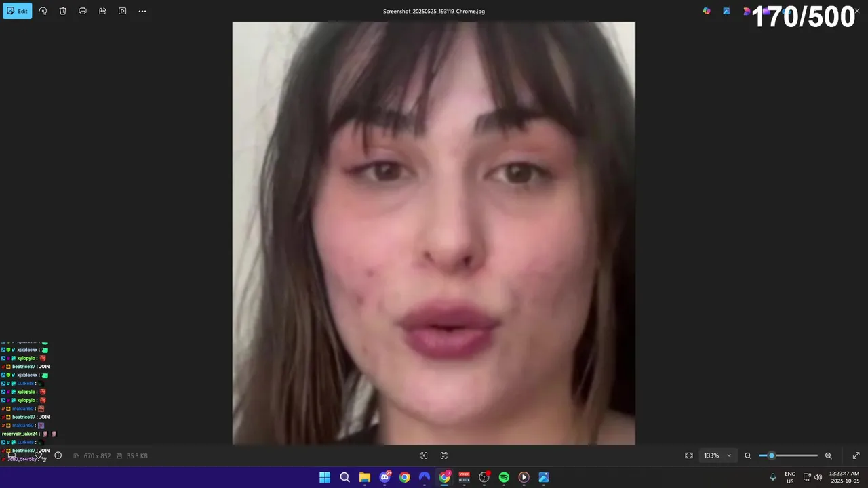This screenshot has width=868, height=488.
Task: Enter full screen with the expand arrows
Action: tap(856, 455)
